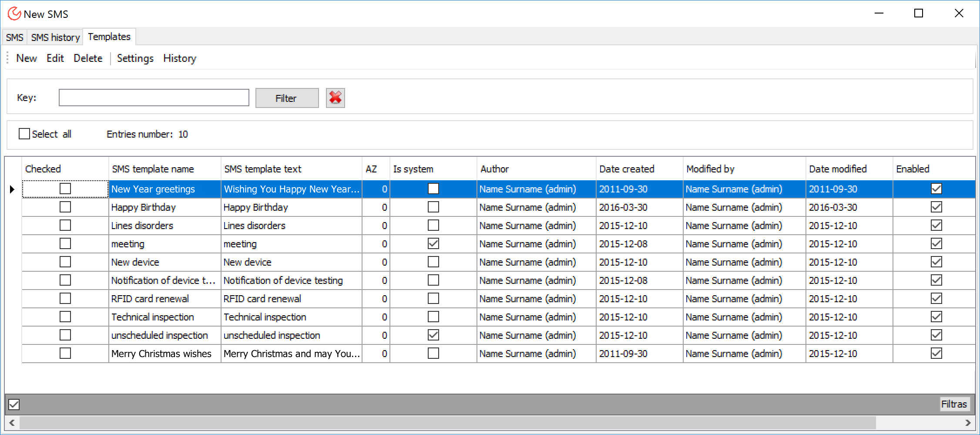Toggle the Select all checkbox
The height and width of the screenshot is (435, 980).
(x=24, y=134)
